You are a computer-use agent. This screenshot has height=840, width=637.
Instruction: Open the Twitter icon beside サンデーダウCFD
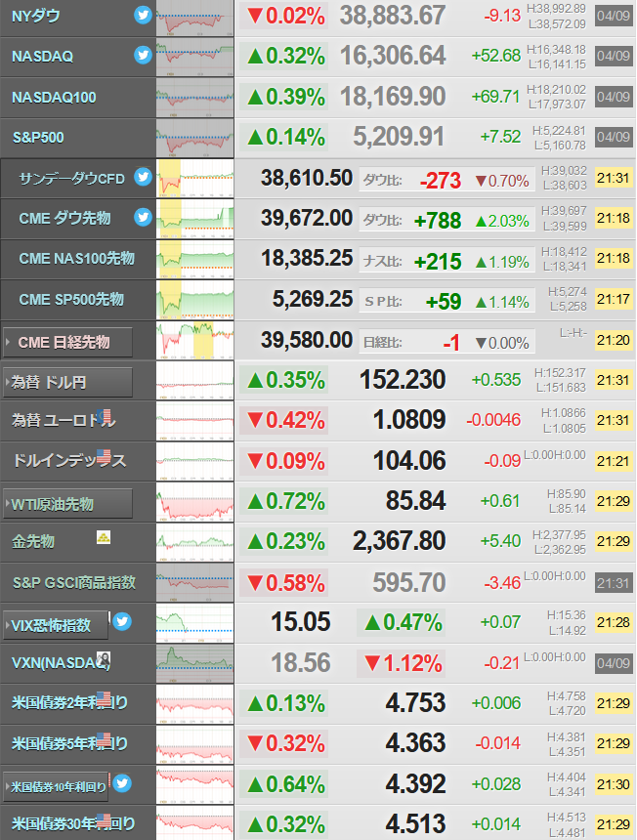pyautogui.click(x=143, y=176)
